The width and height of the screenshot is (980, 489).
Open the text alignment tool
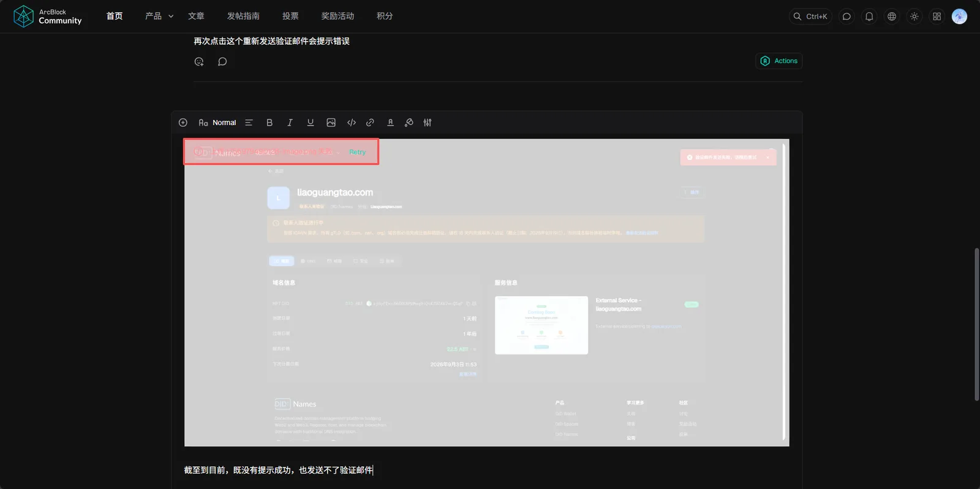click(249, 123)
